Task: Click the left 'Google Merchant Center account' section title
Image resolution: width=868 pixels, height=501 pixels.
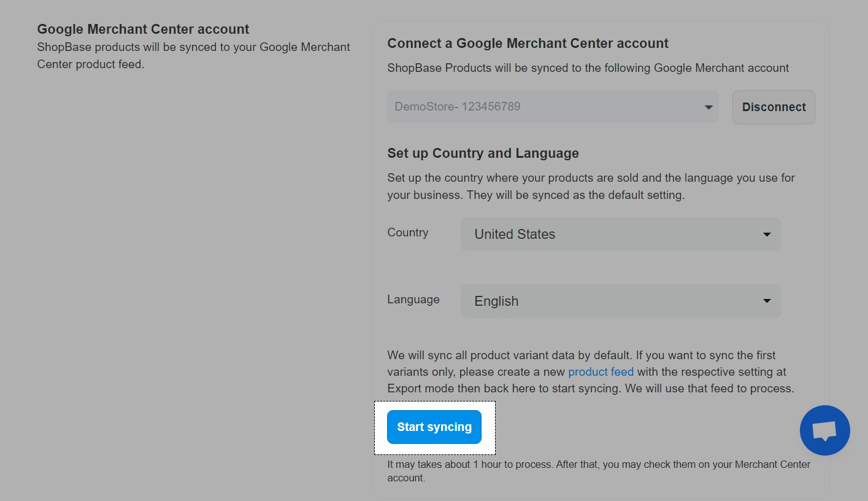Action: coord(143,29)
